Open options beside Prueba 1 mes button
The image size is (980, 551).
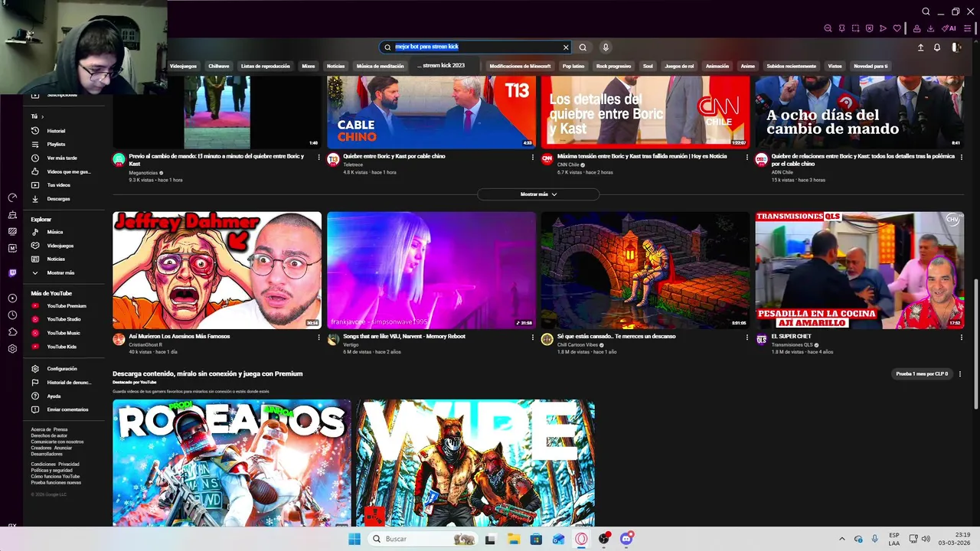point(960,374)
